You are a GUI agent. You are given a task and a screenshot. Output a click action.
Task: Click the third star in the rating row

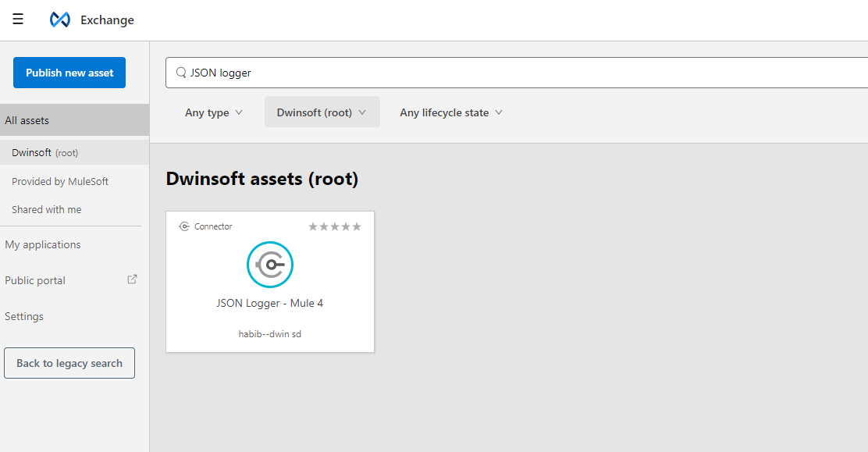point(335,226)
